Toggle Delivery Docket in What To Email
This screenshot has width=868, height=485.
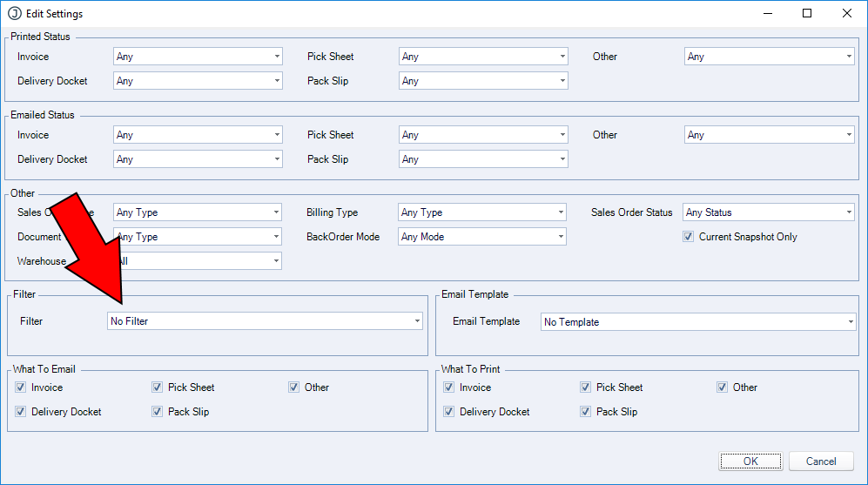[x=21, y=412]
